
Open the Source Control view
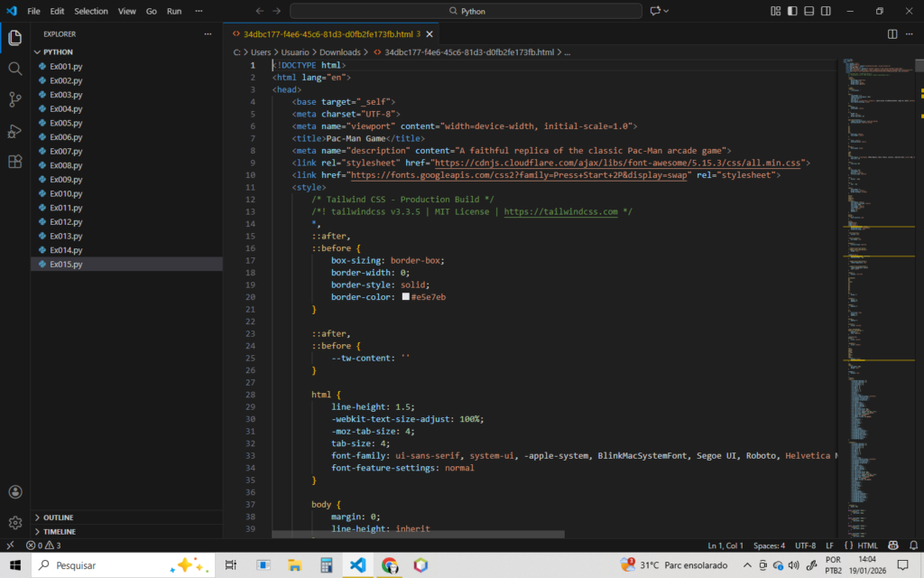[x=15, y=99]
